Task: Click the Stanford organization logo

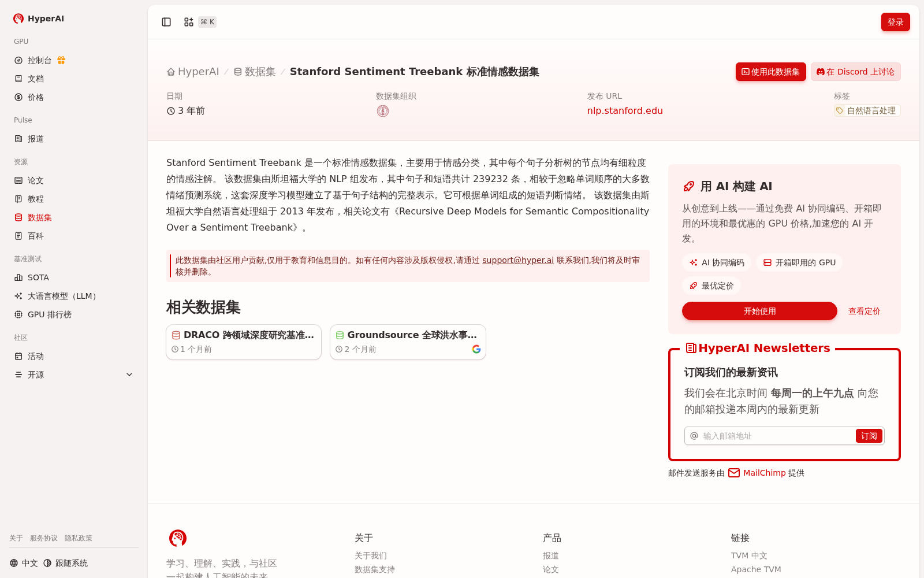Action: pyautogui.click(x=383, y=111)
